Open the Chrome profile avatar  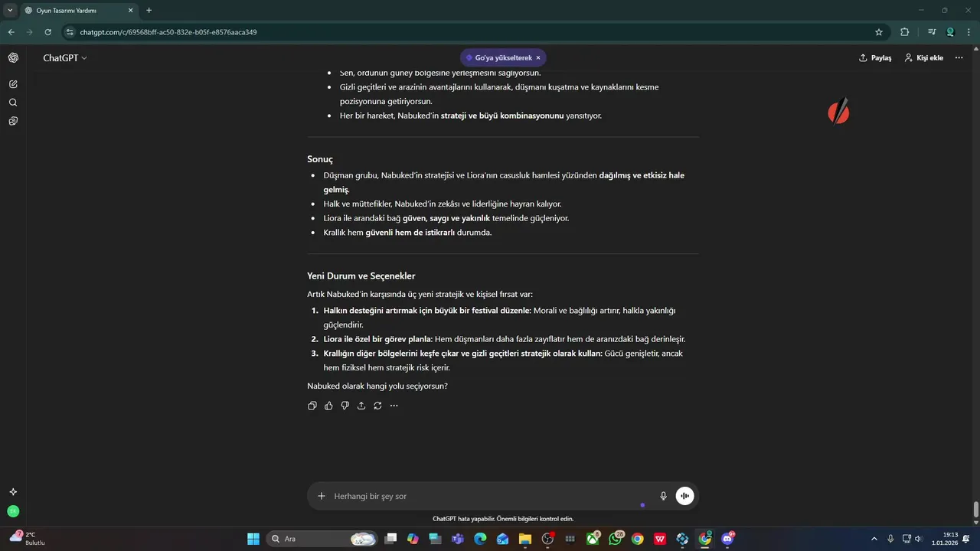[950, 32]
